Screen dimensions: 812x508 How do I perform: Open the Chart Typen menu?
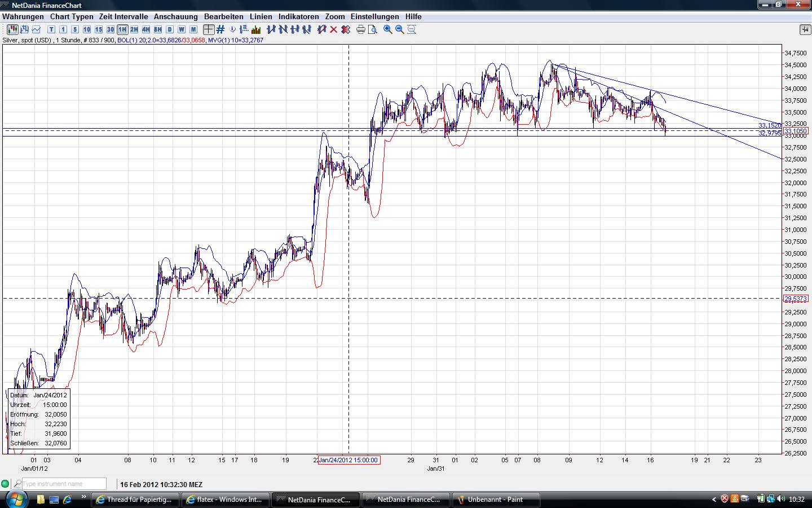[72, 16]
